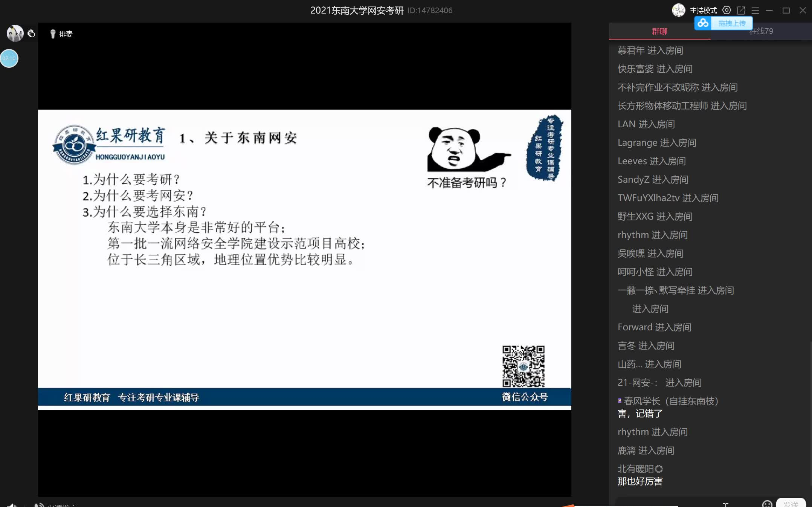812x507 pixels.
Task: Select the text style T icon near chat box
Action: pos(727,505)
